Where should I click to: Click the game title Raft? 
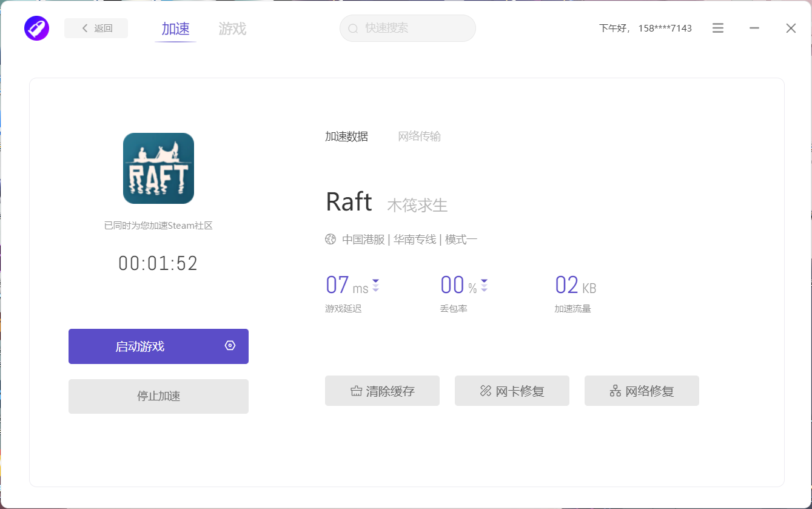349,202
